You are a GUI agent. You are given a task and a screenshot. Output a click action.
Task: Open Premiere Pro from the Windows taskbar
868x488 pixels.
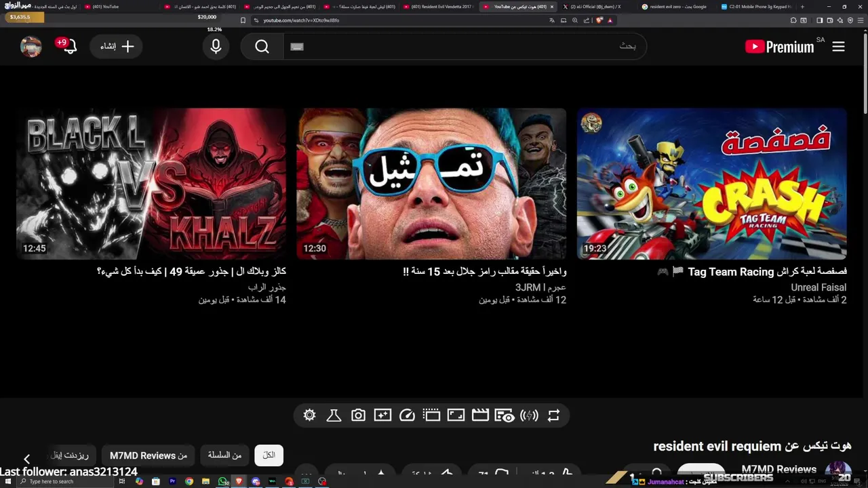pos(172,481)
